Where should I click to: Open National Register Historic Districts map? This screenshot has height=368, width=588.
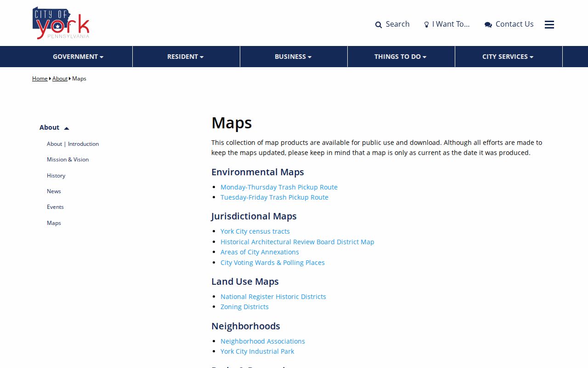pyautogui.click(x=273, y=297)
